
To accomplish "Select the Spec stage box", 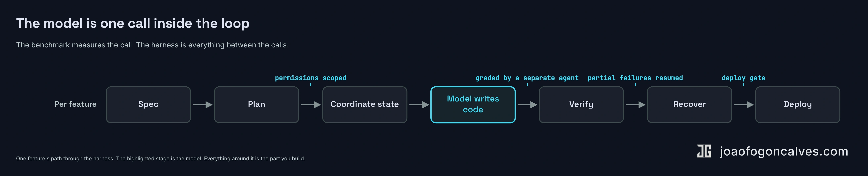I will point(148,105).
